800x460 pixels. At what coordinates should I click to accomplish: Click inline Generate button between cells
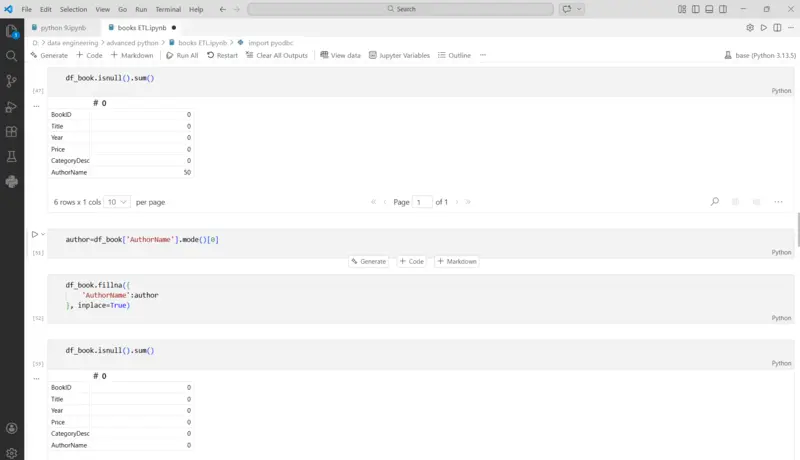coord(368,261)
